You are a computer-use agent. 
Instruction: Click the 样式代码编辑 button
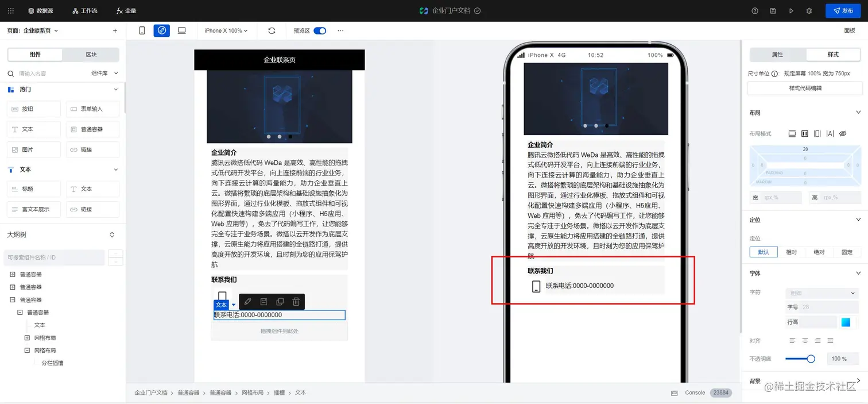click(x=805, y=88)
